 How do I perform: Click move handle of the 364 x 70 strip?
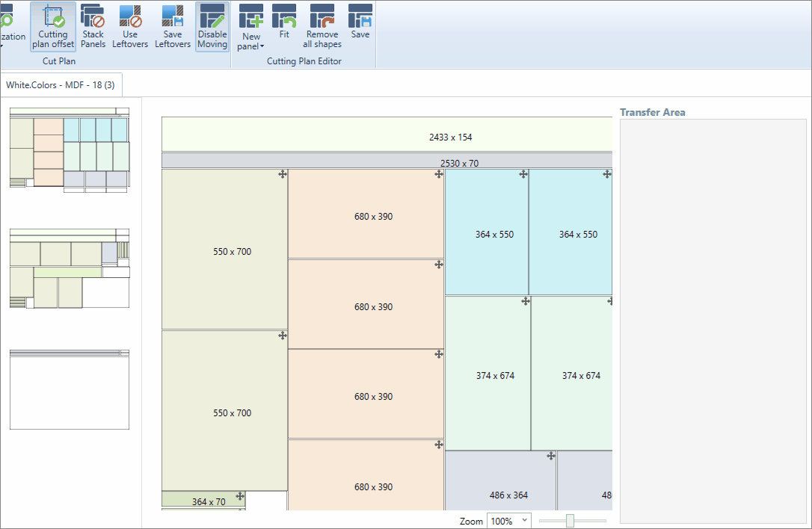[240, 496]
